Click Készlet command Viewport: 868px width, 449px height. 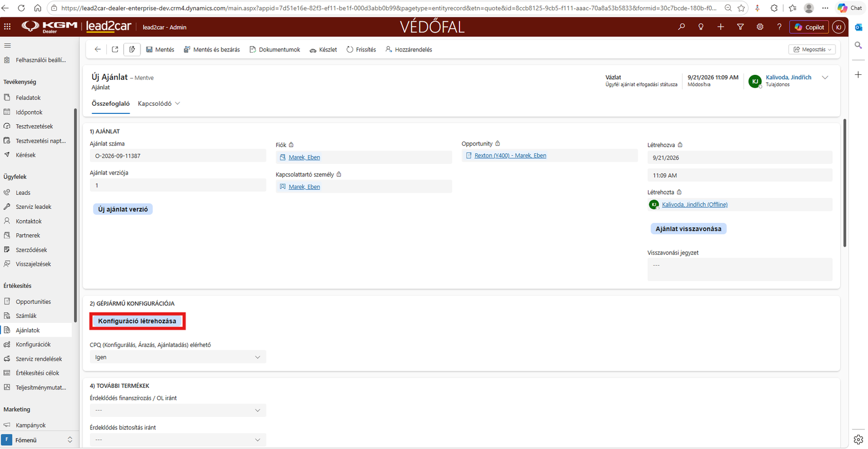click(x=323, y=49)
